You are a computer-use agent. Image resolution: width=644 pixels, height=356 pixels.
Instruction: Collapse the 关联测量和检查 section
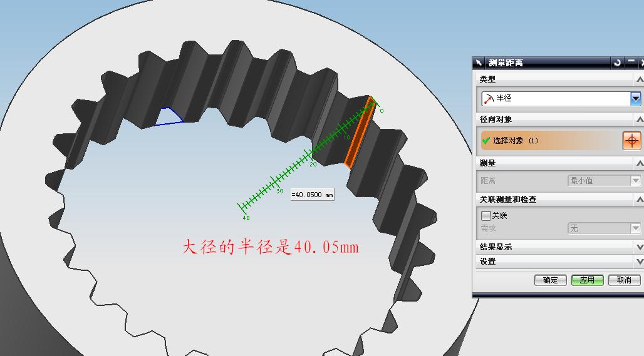click(640, 200)
